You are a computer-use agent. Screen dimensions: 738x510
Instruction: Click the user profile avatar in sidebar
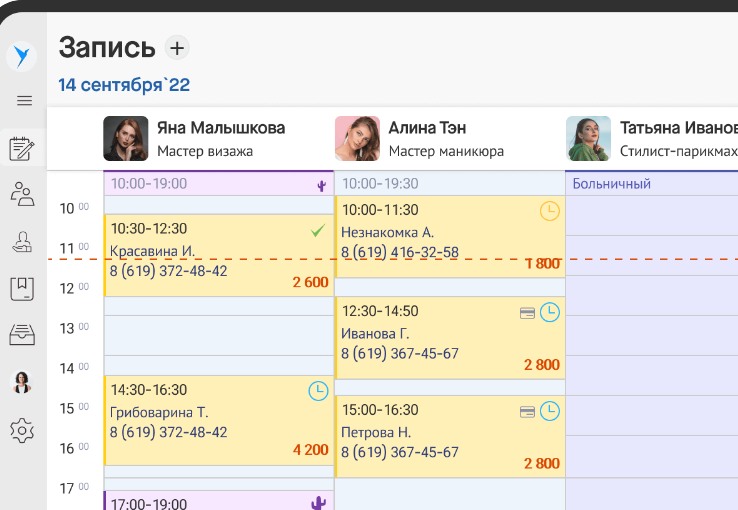click(21, 381)
